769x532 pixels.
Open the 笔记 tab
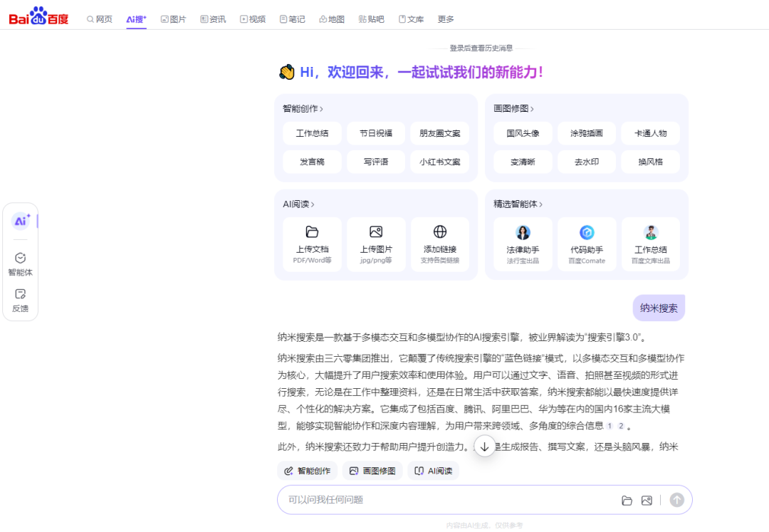pyautogui.click(x=293, y=19)
